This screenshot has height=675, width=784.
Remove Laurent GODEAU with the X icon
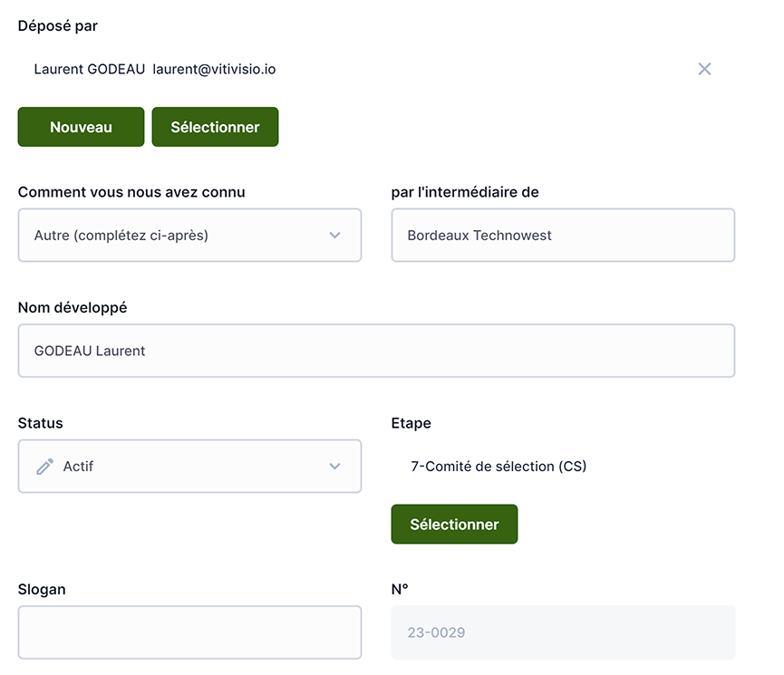coord(704,69)
